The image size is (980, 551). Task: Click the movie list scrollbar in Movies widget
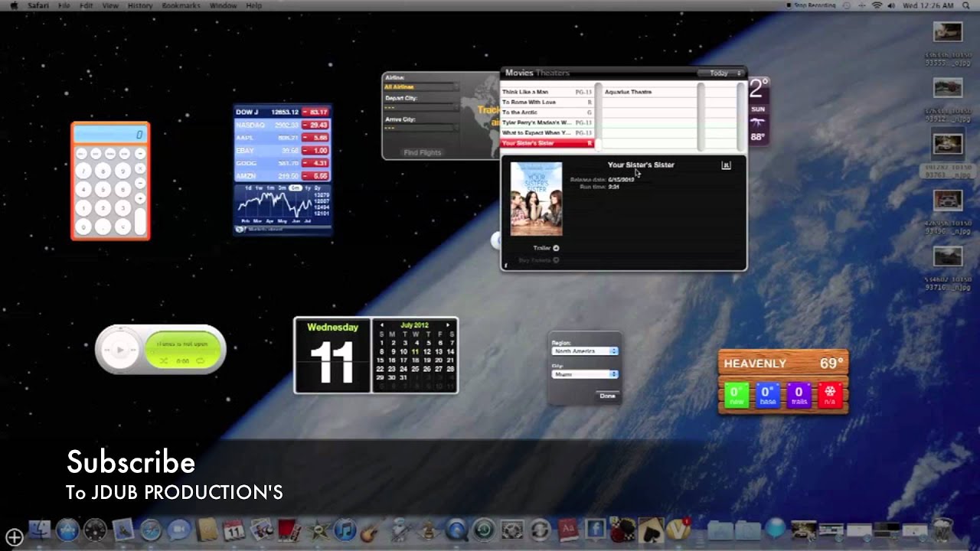tap(598, 116)
